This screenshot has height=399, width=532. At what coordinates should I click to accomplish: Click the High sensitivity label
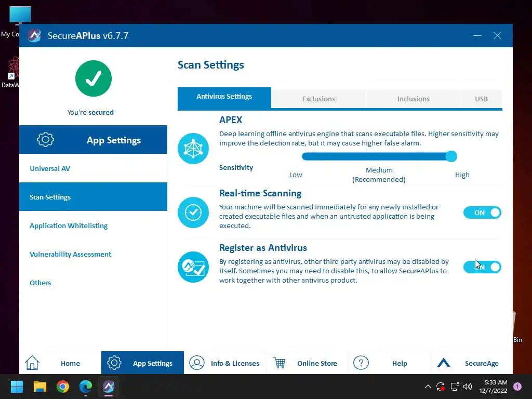[x=462, y=175]
